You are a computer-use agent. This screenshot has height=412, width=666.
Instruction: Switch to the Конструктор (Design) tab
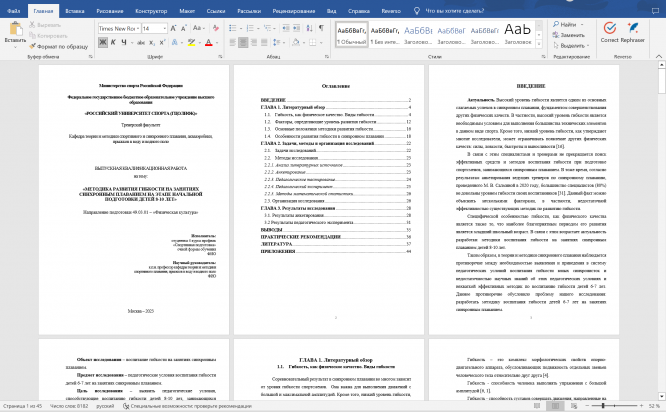tap(151, 11)
